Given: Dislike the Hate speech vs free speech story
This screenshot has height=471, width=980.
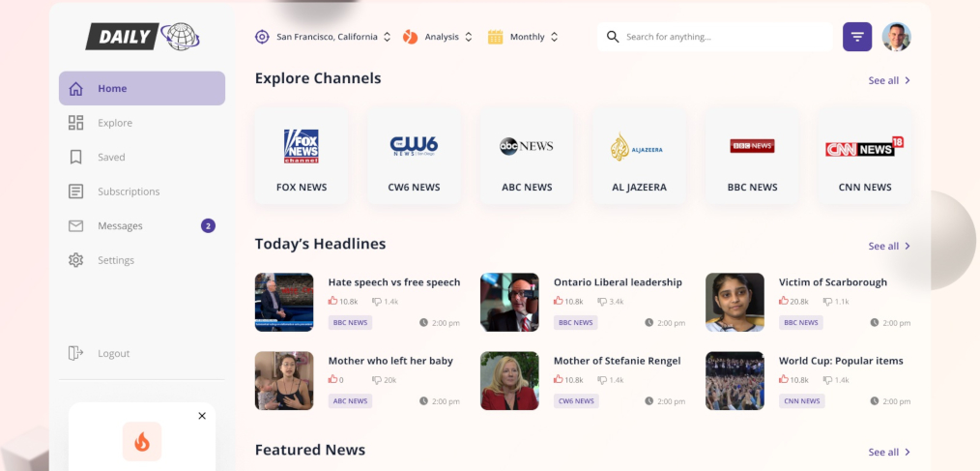Looking at the screenshot, I should tap(377, 302).
